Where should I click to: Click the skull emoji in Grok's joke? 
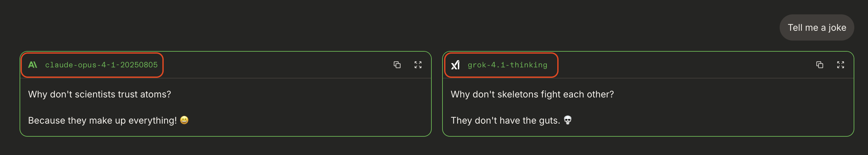coord(567,120)
